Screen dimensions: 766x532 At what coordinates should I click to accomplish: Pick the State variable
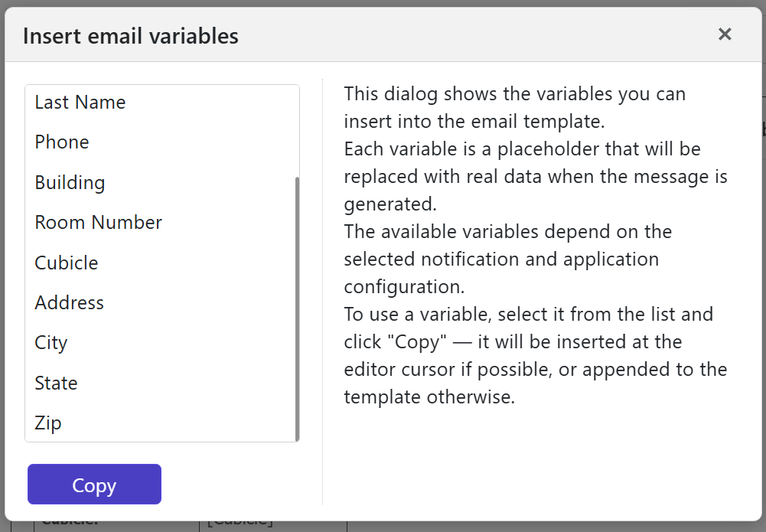coord(56,383)
